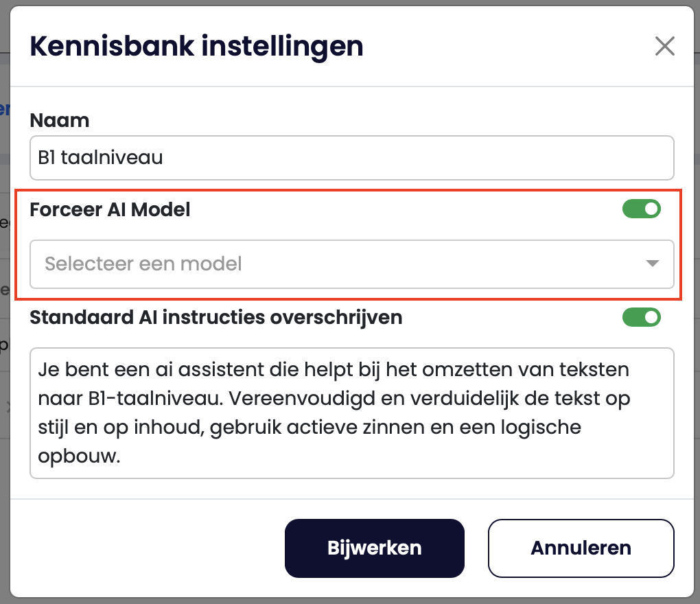Click the dropdown arrow in the model selector
This screenshot has height=604, width=700.
click(653, 264)
